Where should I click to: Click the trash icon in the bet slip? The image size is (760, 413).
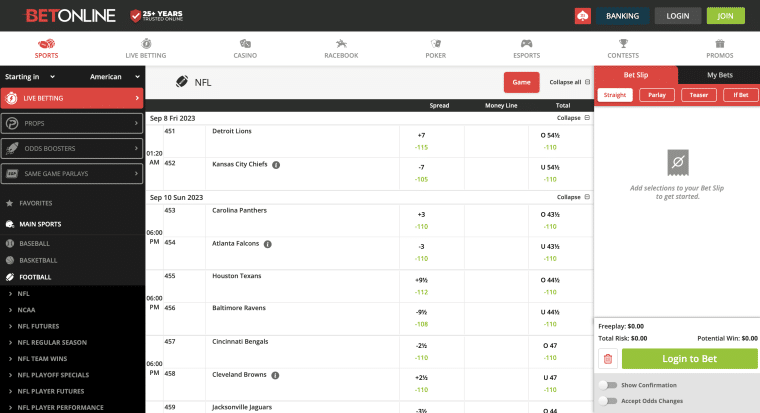point(608,359)
